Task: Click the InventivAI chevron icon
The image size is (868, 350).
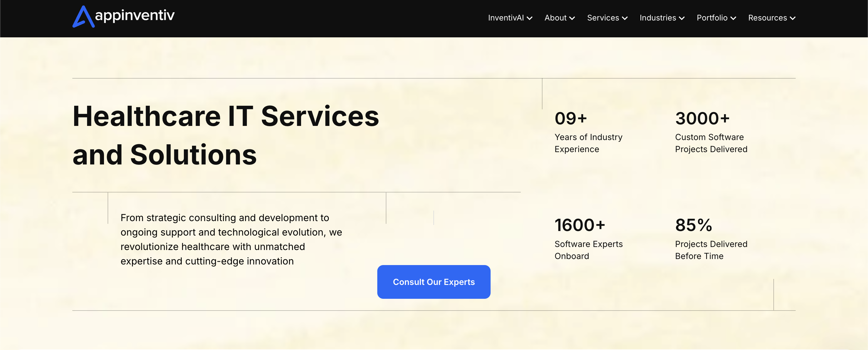Action: coord(530,18)
